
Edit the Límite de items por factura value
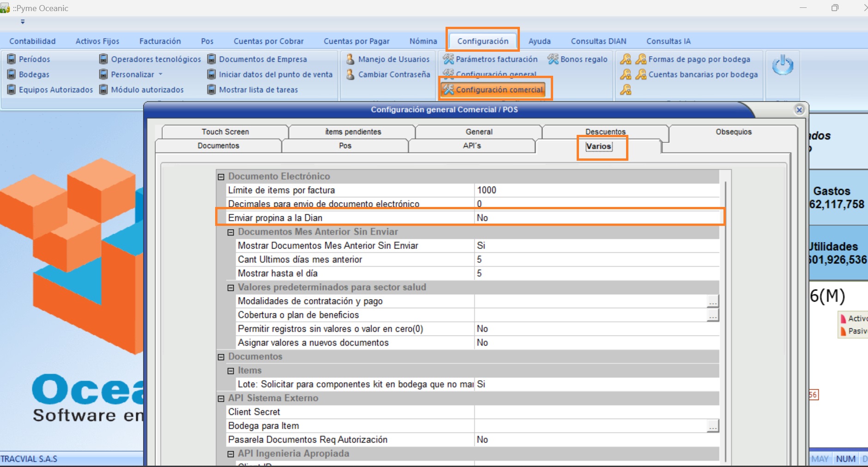tap(596, 190)
